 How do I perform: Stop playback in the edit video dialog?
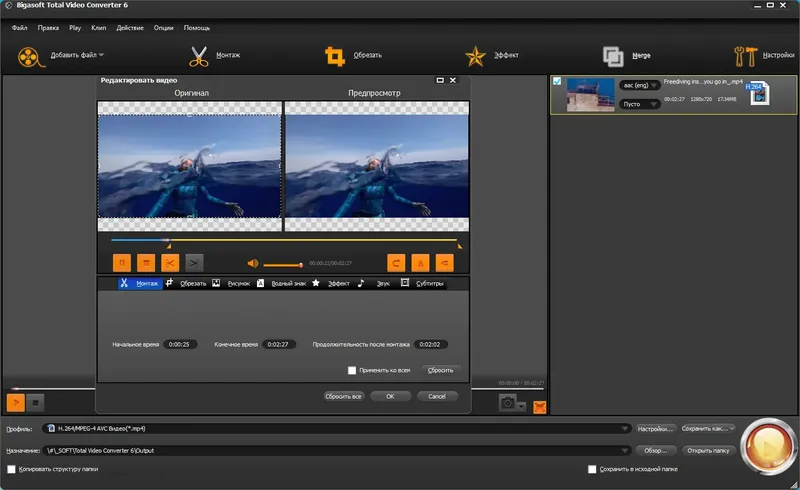tap(146, 263)
